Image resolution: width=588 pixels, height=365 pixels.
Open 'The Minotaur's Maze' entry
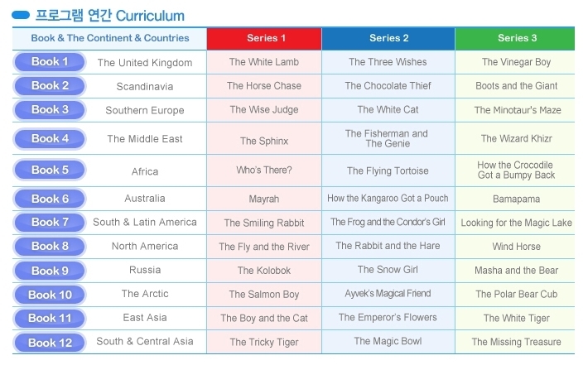(517, 110)
